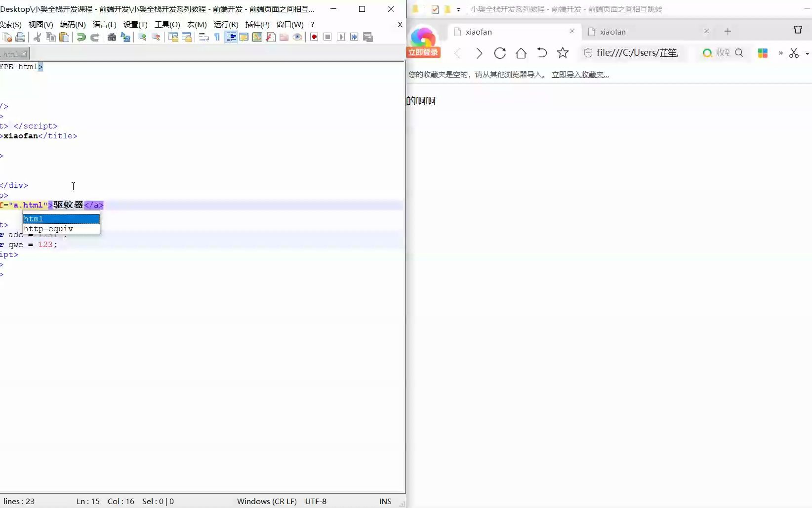The height and width of the screenshot is (508, 812).
Task: Click the Paste toolbar icon
Action: coord(64,37)
